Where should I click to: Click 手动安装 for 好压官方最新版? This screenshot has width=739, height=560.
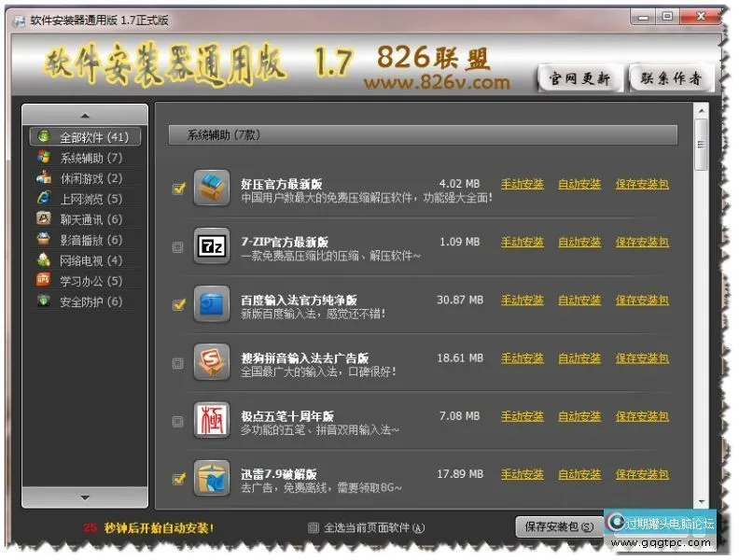click(523, 184)
